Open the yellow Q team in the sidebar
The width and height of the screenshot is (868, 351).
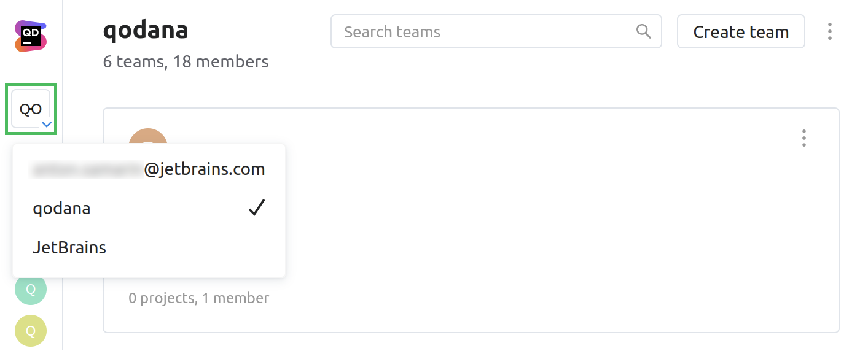tap(31, 331)
